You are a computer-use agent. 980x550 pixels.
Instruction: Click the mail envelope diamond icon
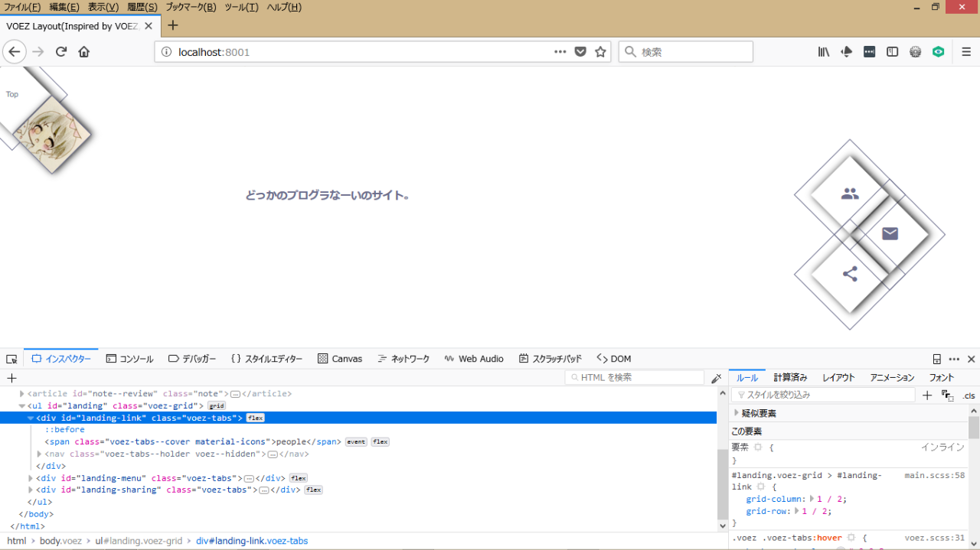pos(890,234)
